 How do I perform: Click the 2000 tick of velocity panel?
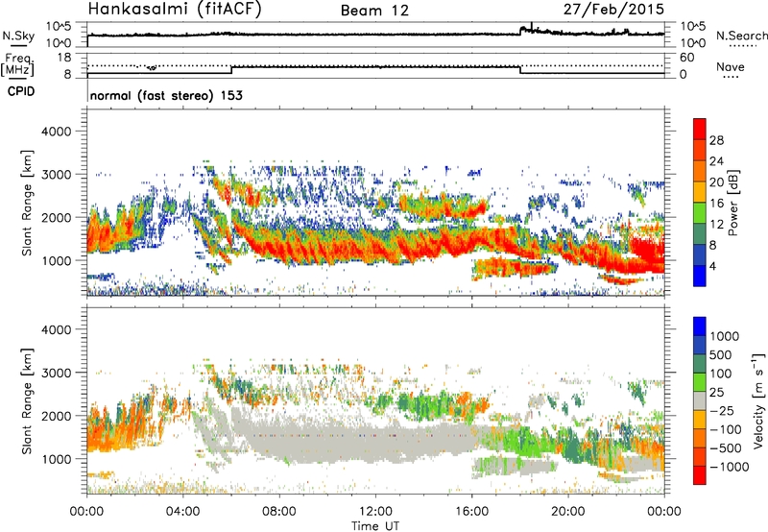click(x=57, y=416)
